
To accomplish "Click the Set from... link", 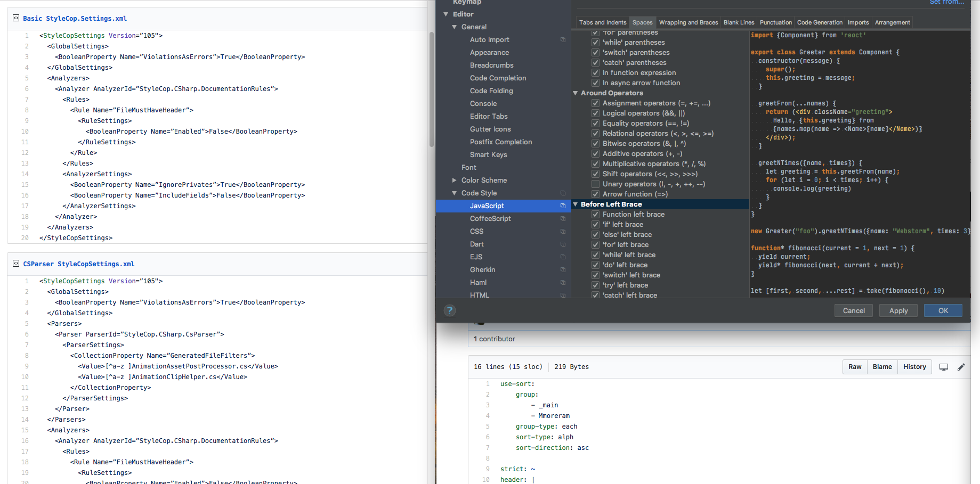I will [947, 2].
